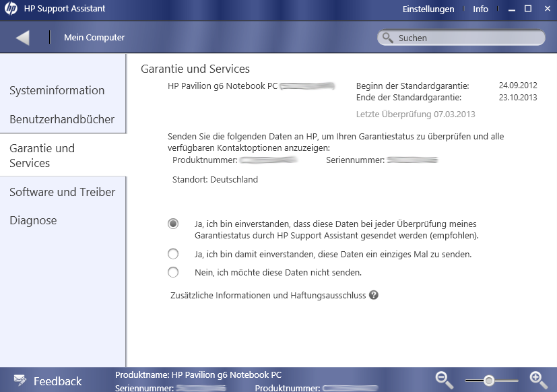557x392 pixels.
Task: Open Zusätzliche Informationen und Haftungsausschluss link
Action: tap(268, 295)
